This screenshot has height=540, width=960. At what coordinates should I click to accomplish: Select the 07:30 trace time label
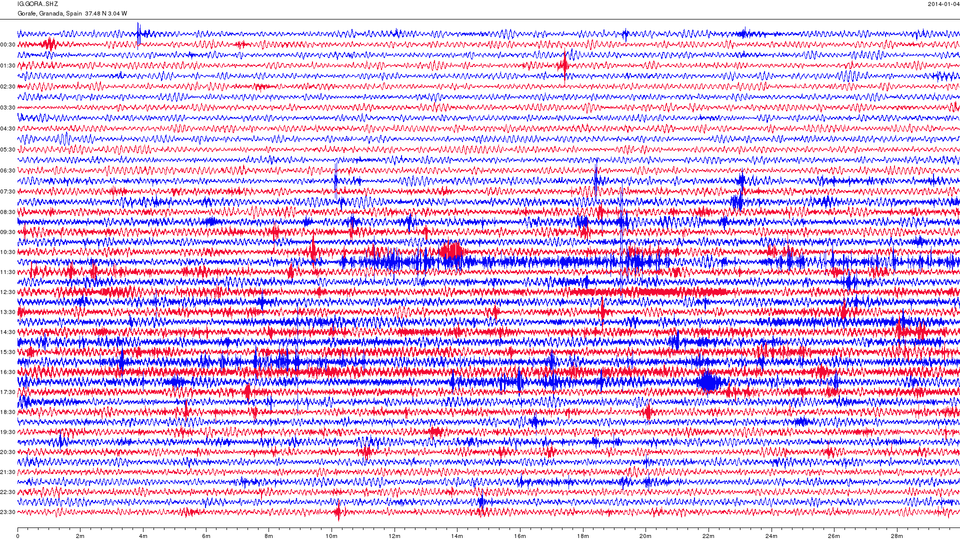click(7, 192)
